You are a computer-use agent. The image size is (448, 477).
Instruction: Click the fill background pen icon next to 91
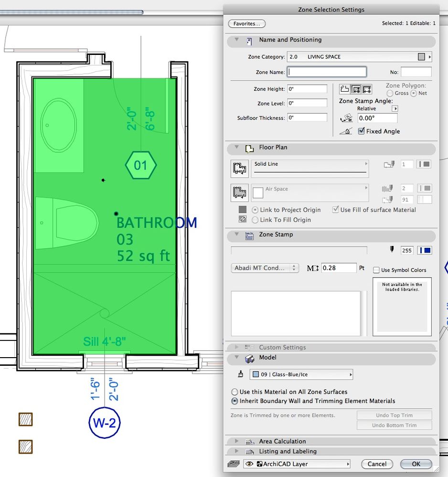[x=387, y=200]
